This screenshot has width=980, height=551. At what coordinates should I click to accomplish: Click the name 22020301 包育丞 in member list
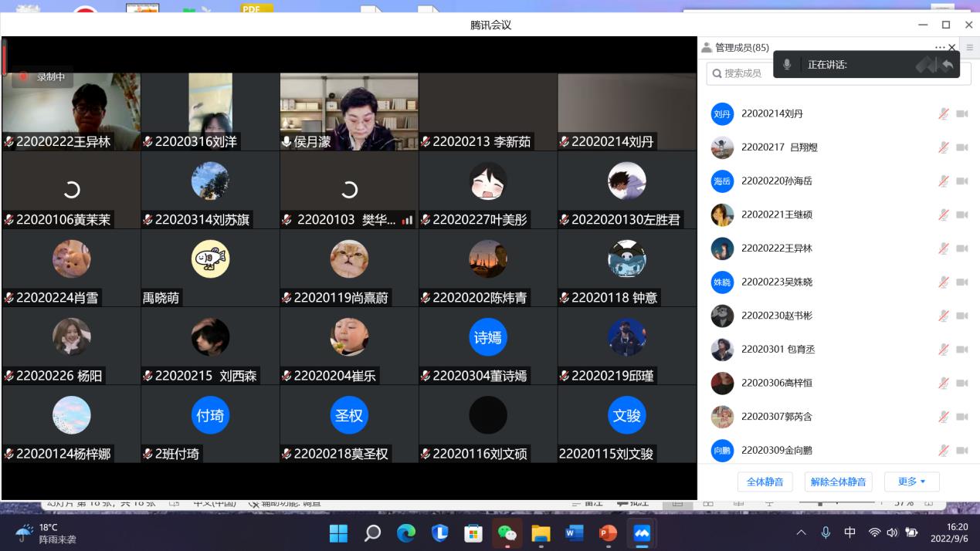(x=778, y=350)
